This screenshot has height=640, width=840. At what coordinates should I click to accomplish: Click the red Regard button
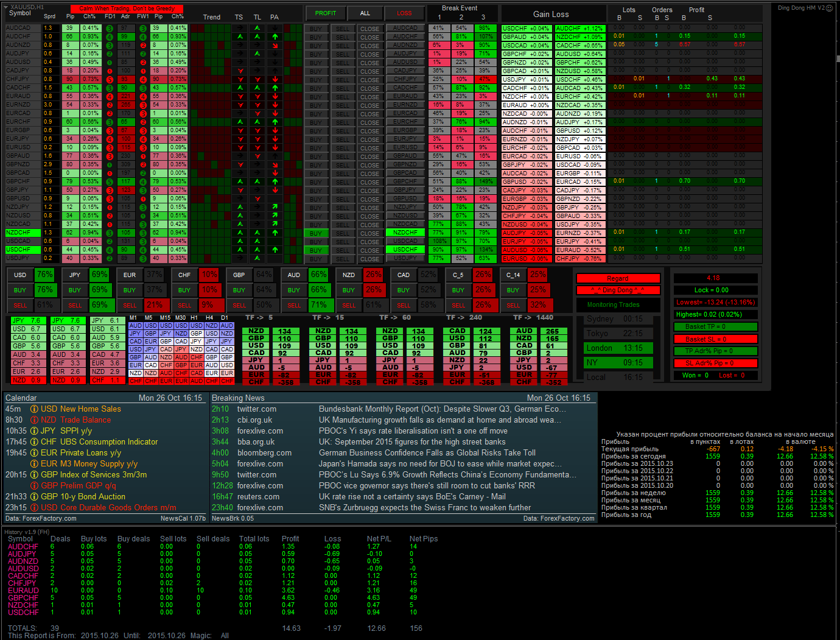pyautogui.click(x=618, y=278)
